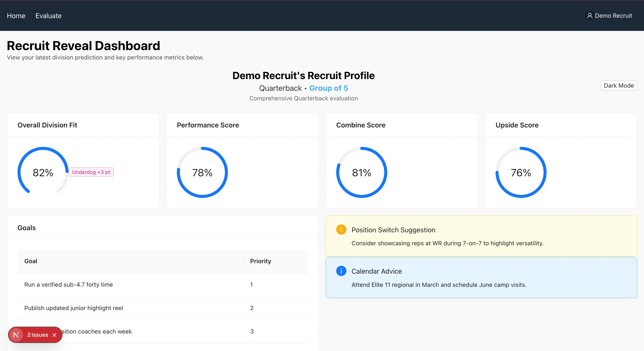Click the yellow warning exclamation icon
644x351 pixels.
point(341,229)
